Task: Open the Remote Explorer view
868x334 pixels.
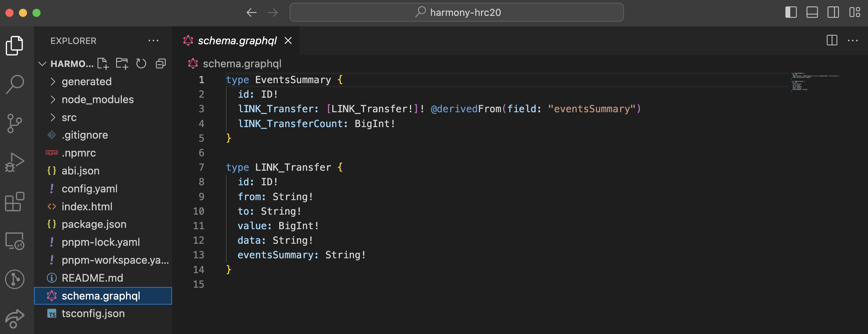Action: pos(15,241)
